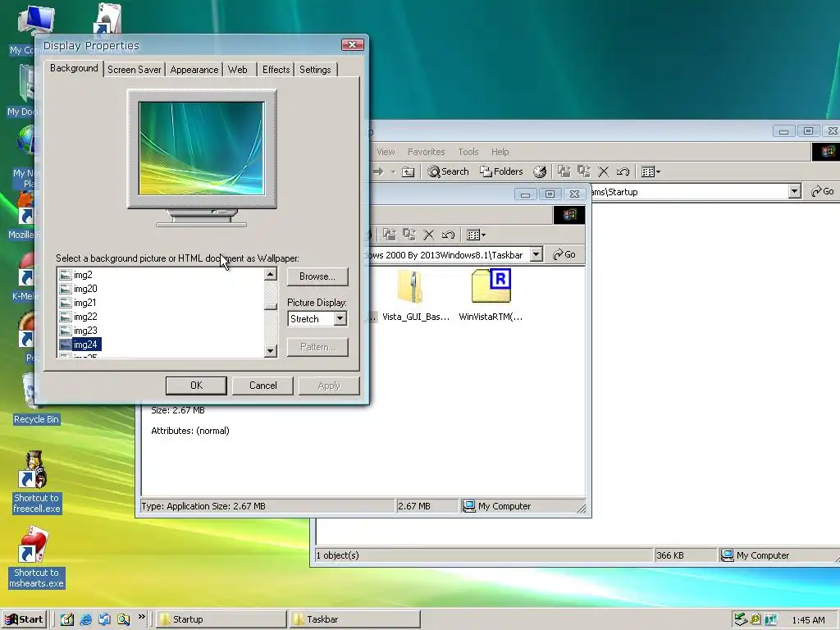Open the Recycle Bin desktop icon

coord(36,399)
